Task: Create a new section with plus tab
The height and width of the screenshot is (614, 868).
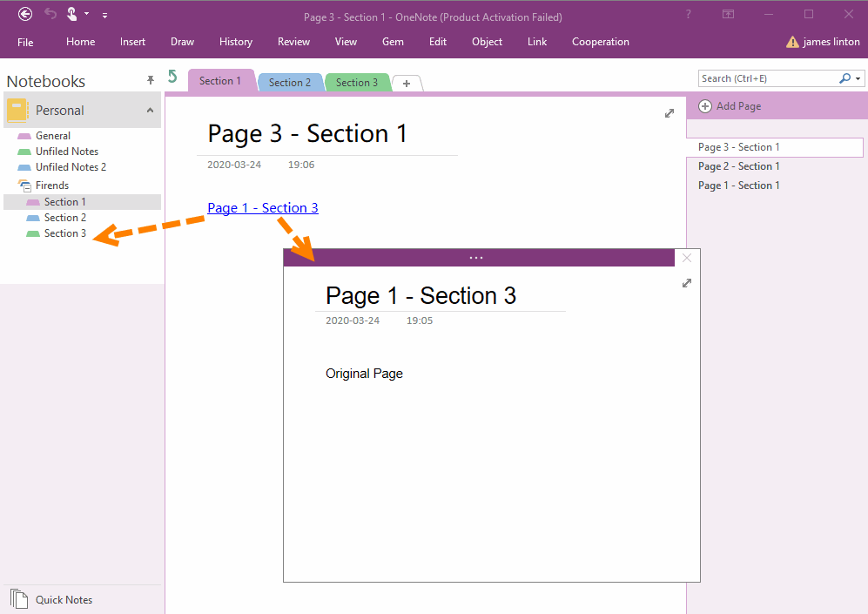Action: tap(407, 84)
